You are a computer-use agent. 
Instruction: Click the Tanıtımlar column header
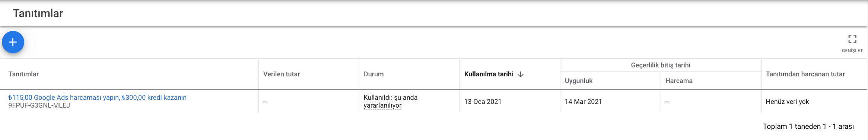(23, 74)
